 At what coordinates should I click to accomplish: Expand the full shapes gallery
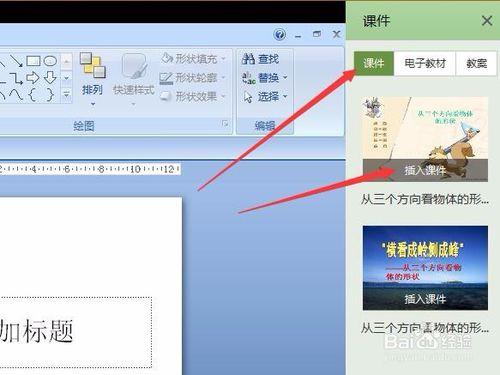(x=66, y=95)
